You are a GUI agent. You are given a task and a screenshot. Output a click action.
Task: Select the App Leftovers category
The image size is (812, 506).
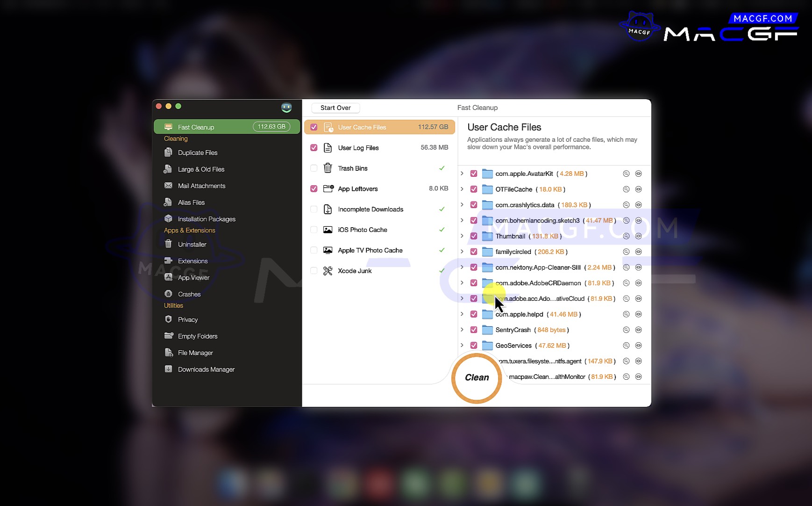[x=358, y=189]
